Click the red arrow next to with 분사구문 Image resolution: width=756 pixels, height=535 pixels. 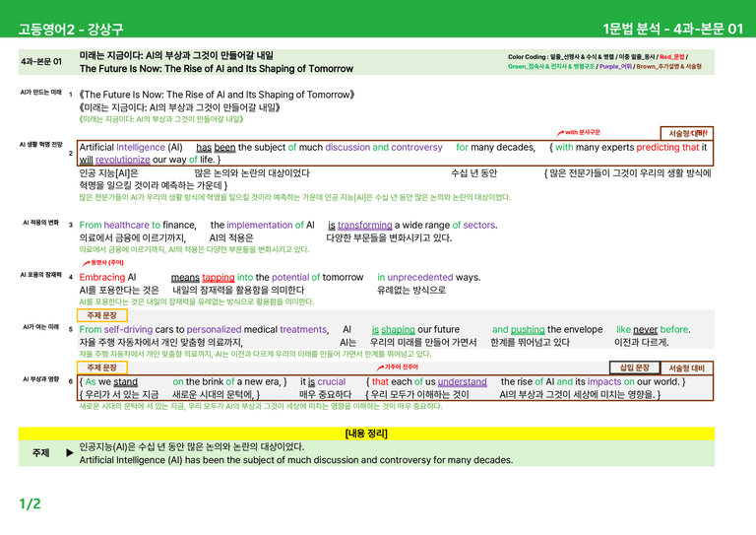(x=560, y=133)
